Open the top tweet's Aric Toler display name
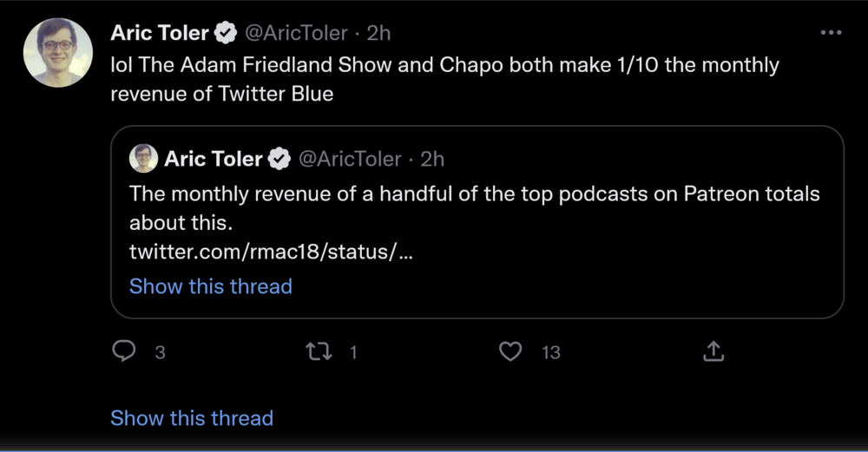868x452 pixels. pos(160,34)
